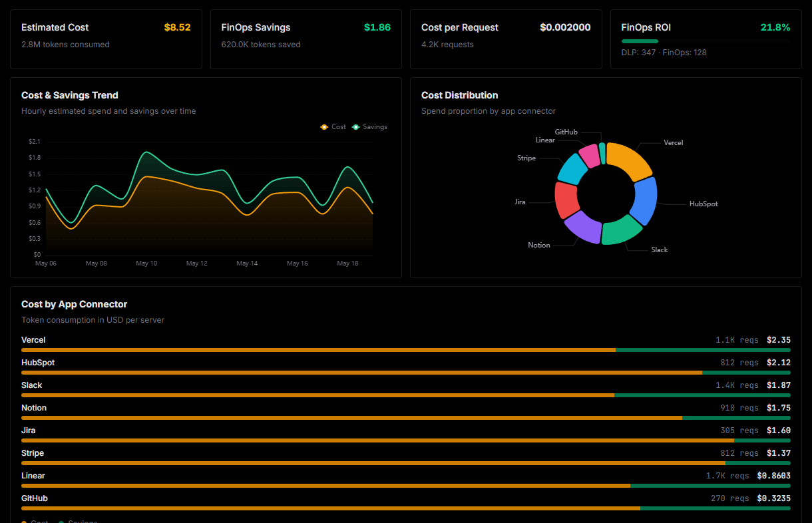Viewport: 812px width, 523px height.
Task: Click the Slack label on donut chart
Action: (660, 250)
